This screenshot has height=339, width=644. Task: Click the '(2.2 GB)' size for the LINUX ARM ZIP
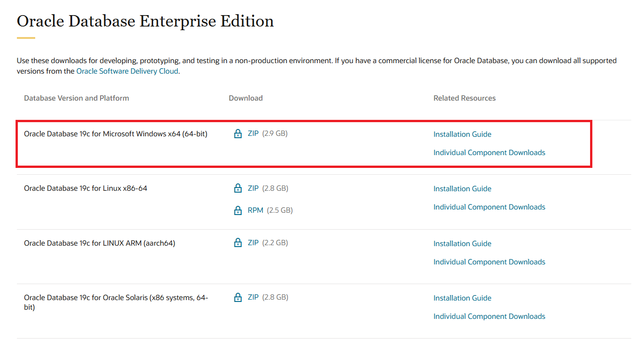click(275, 242)
